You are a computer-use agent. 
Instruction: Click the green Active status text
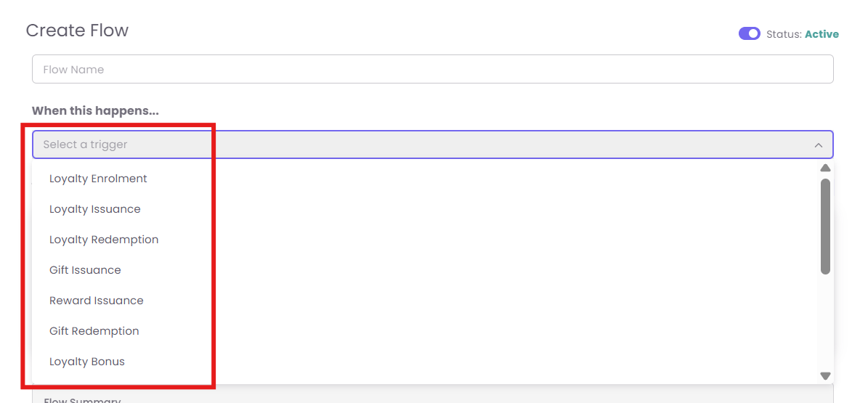822,34
